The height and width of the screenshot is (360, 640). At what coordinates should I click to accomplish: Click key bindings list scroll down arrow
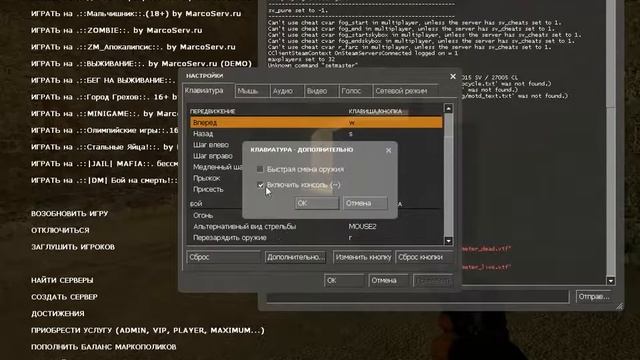pos(448,241)
